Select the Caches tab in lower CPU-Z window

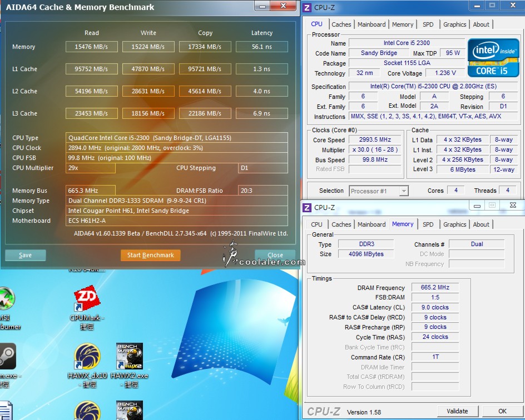(x=341, y=224)
